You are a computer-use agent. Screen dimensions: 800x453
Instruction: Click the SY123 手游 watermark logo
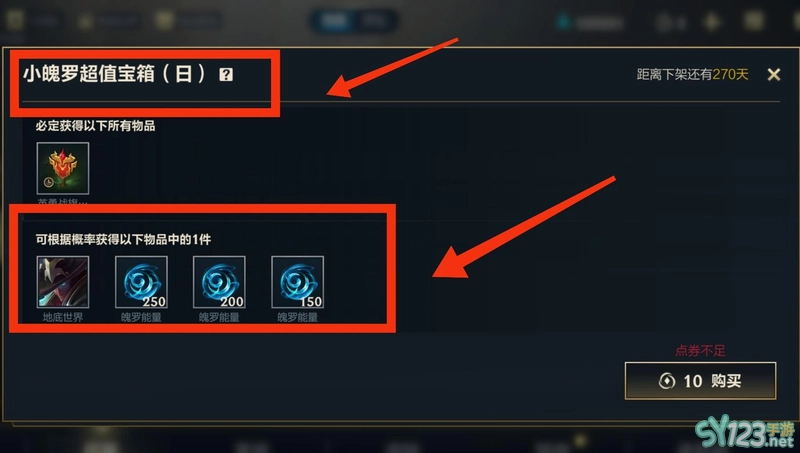pos(745,433)
